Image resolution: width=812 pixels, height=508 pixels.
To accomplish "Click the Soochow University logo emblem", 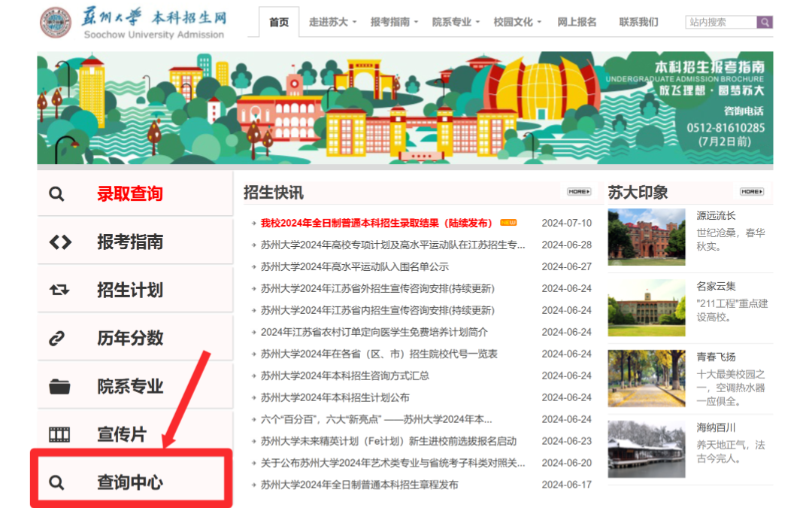I will 56,23.
